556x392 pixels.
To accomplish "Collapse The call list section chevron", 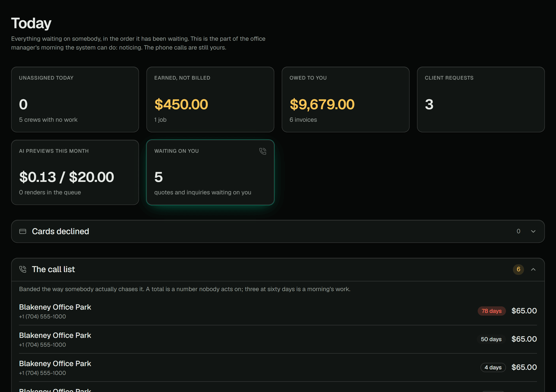I will (x=533, y=269).
